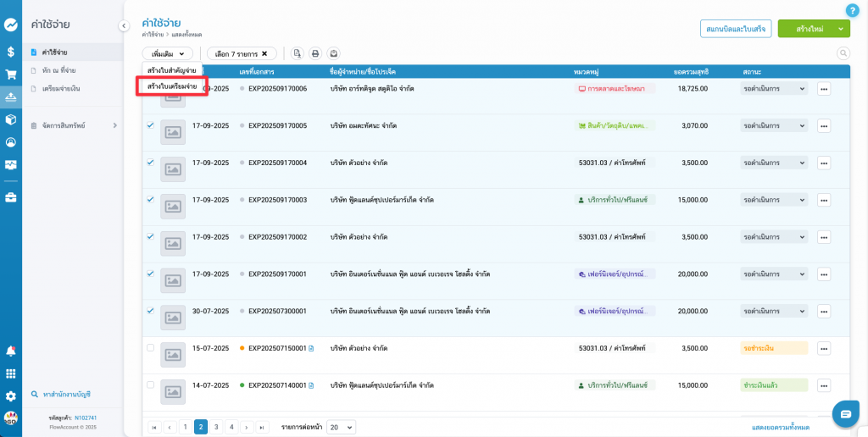Viewport: 868px width, 437px height.
Task: Open the dollar sign sales module
Action: pyautogui.click(x=11, y=52)
